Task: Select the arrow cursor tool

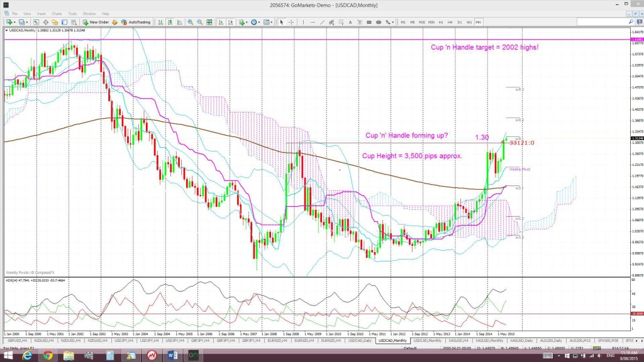Action: click(282, 22)
